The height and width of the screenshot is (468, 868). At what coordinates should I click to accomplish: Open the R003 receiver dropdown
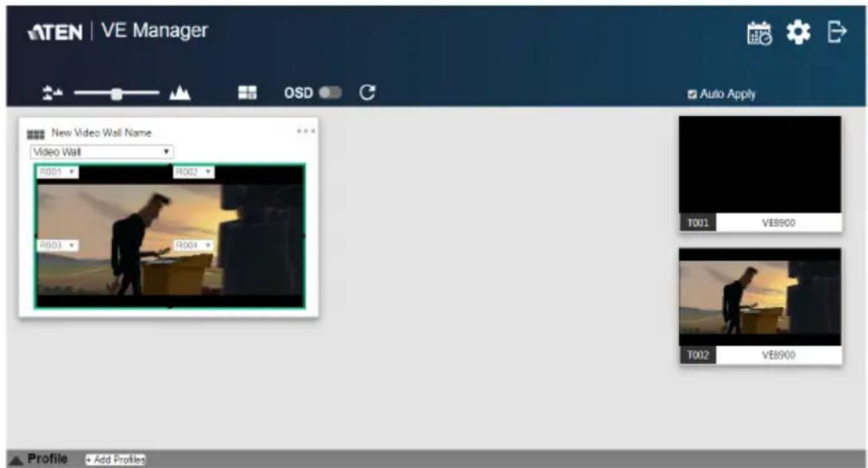pos(57,246)
